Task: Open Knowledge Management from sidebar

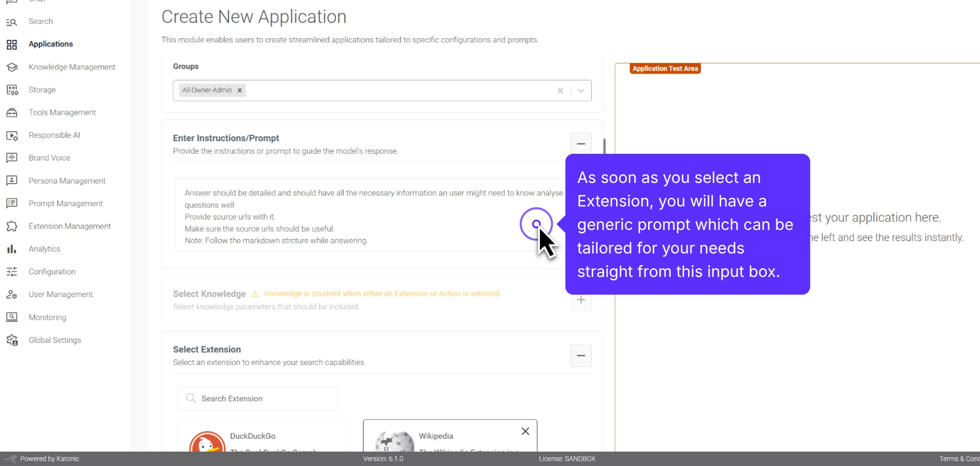Action: click(71, 67)
